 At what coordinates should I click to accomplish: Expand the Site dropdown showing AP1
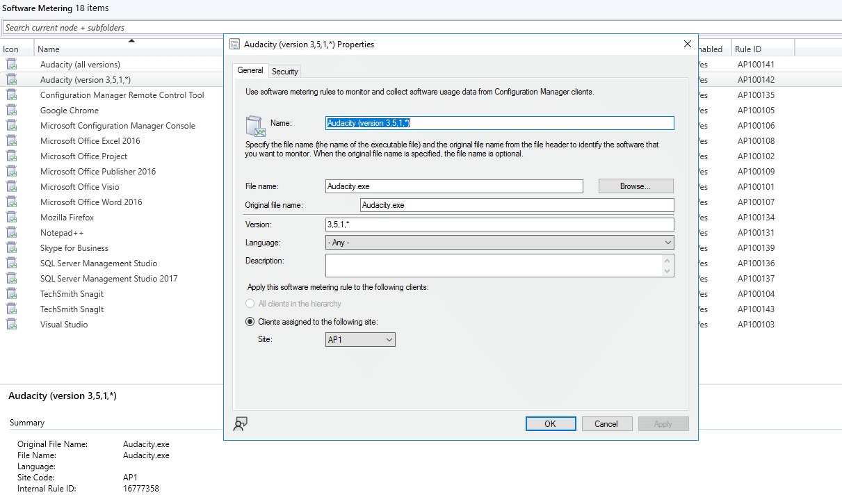(360, 340)
